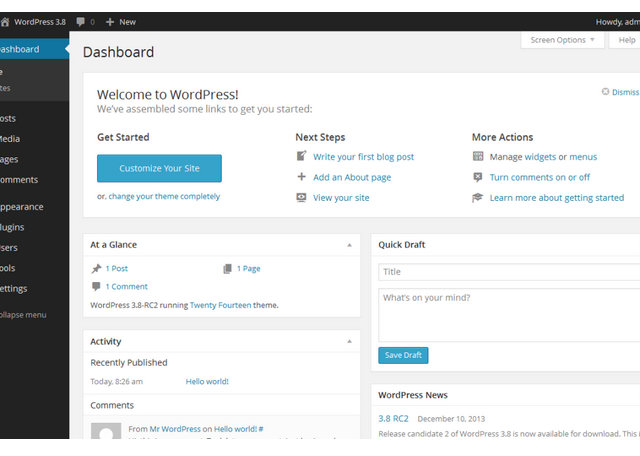Open the Users sidebar menu
640x456 pixels.
[x=34, y=247]
